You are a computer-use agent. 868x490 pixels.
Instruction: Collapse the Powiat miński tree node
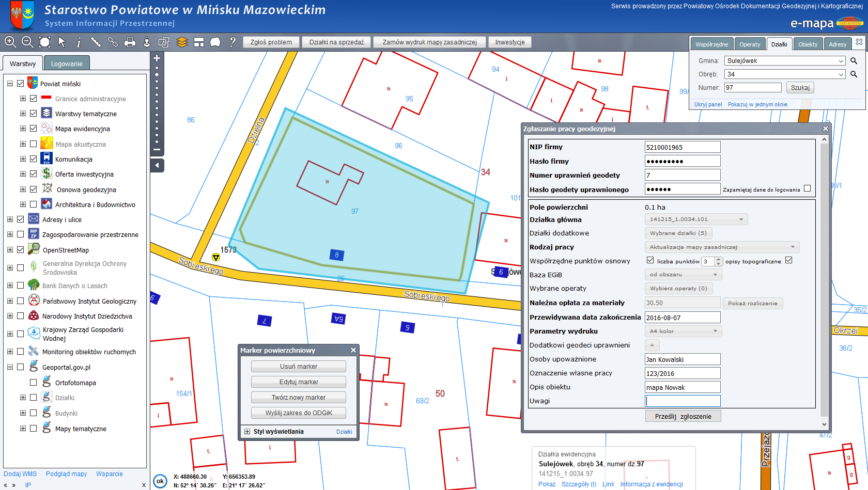click(x=10, y=84)
